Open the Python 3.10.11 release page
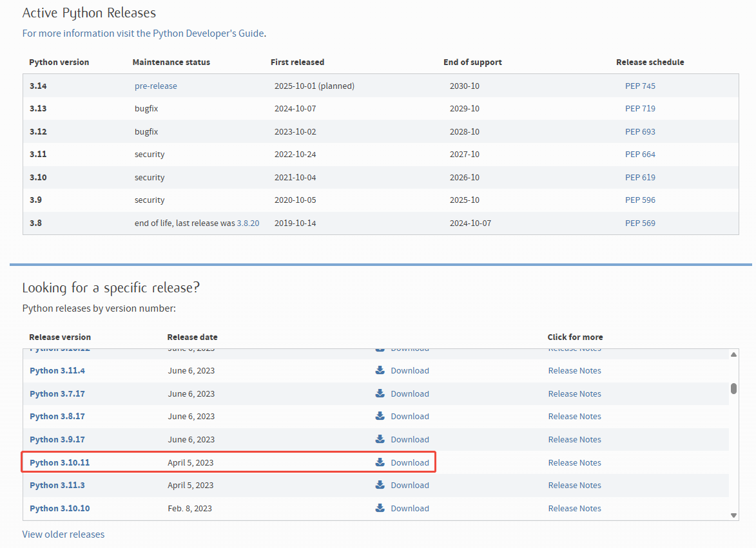The image size is (756, 548). coord(60,462)
